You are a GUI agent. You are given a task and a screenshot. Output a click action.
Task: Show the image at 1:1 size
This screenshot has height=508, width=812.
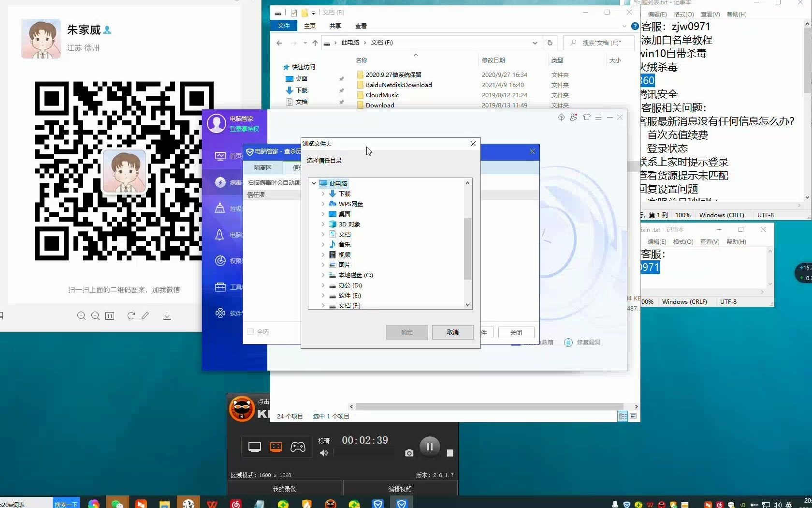click(x=110, y=316)
